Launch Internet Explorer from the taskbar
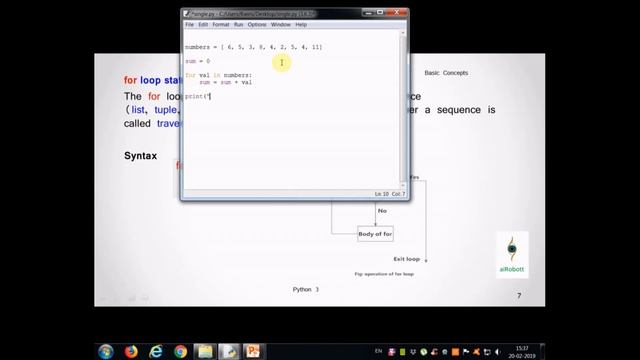 point(156,351)
